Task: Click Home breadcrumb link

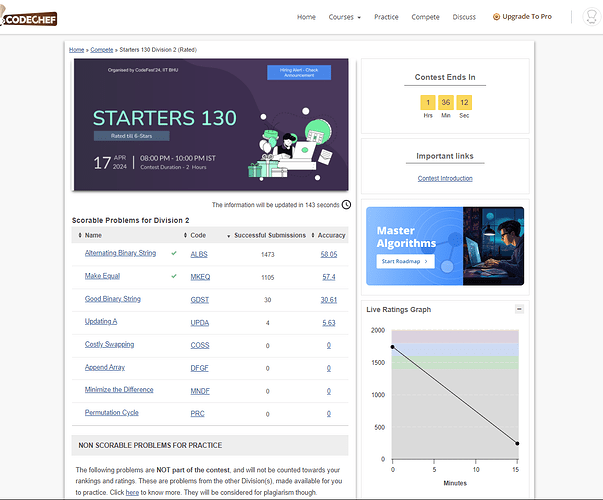Action: (x=77, y=50)
